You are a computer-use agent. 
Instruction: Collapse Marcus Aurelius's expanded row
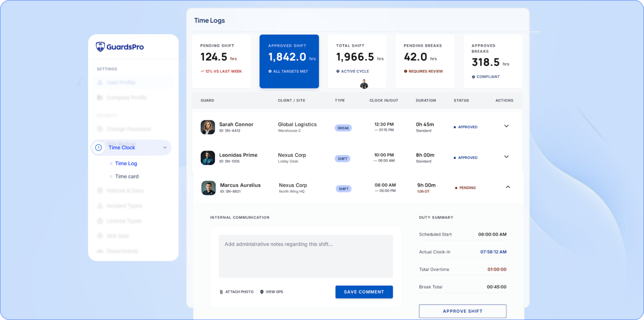(x=508, y=187)
